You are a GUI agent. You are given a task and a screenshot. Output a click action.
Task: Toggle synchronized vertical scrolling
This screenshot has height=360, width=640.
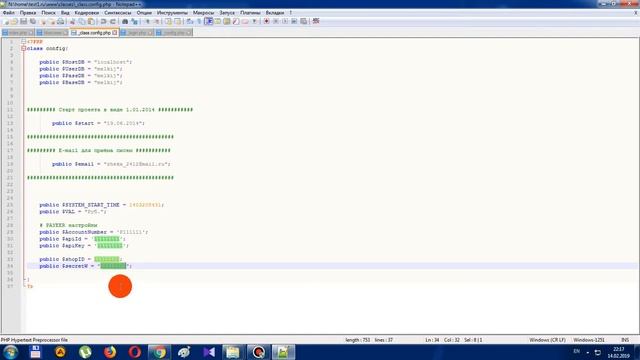pyautogui.click(x=168, y=21)
